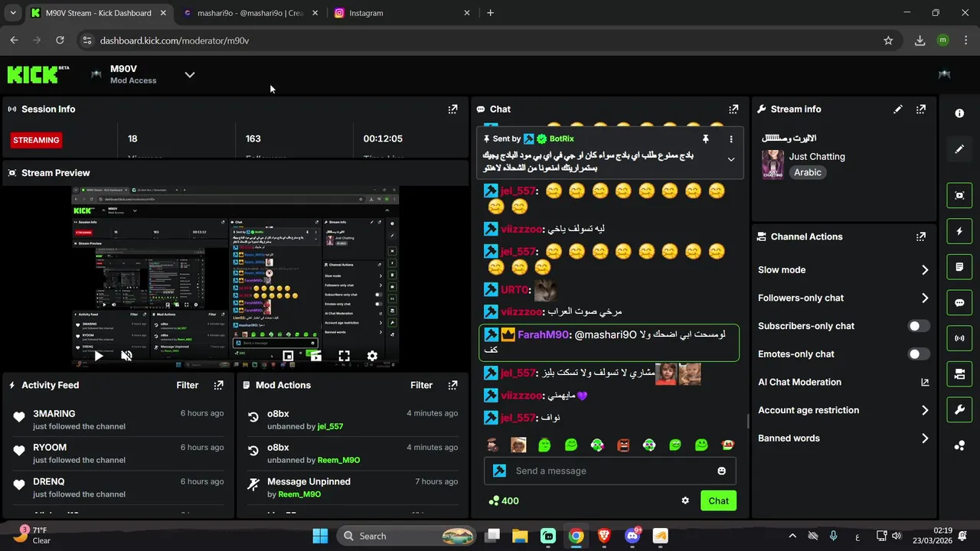Click the Send a message field
The width and height of the screenshot is (980, 551).
point(609,471)
